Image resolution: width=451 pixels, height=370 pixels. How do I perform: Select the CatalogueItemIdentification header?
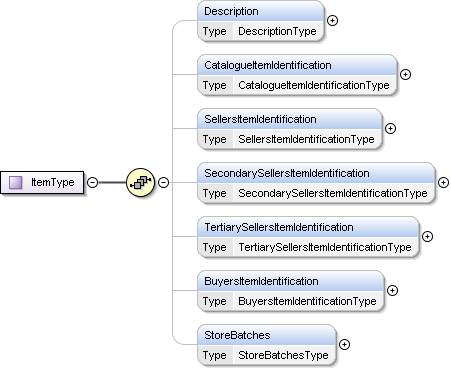(297, 65)
